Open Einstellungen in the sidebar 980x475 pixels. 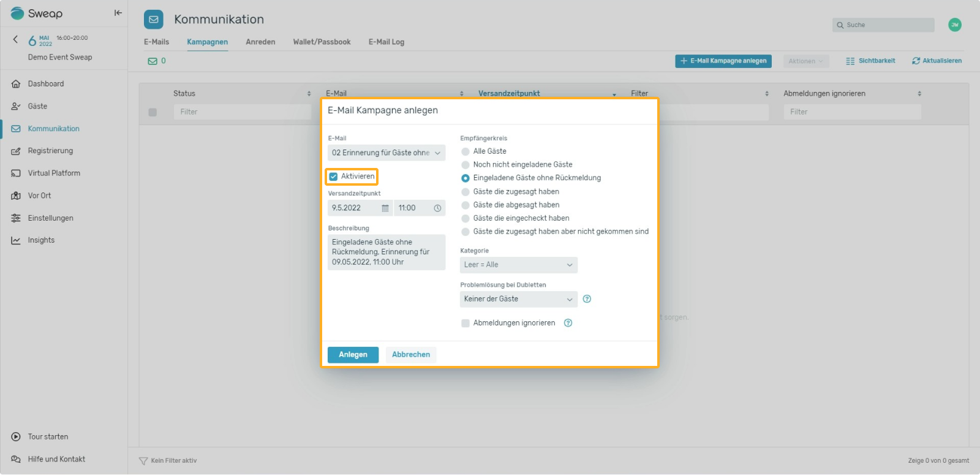[50, 218]
